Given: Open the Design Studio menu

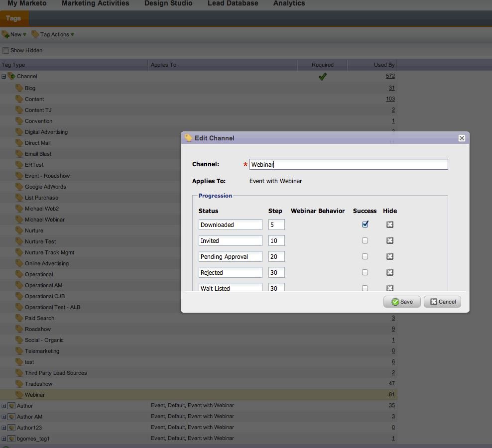Looking at the screenshot, I should (168, 3).
